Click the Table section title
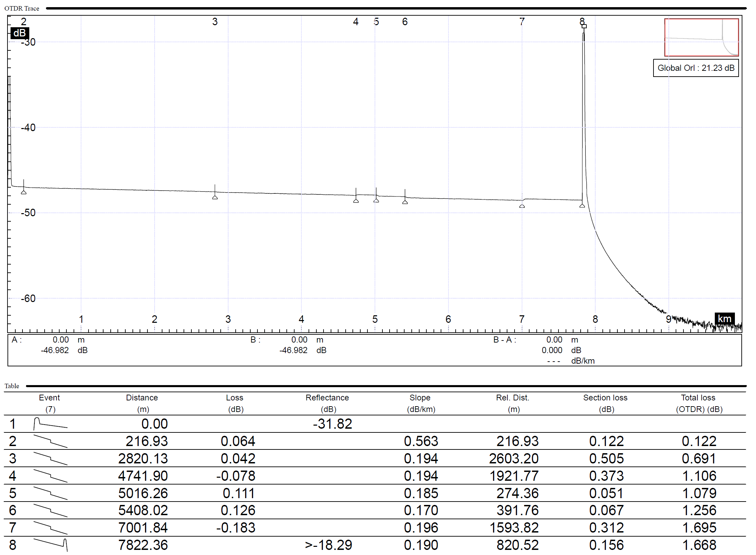The image size is (756, 555). coord(12,386)
